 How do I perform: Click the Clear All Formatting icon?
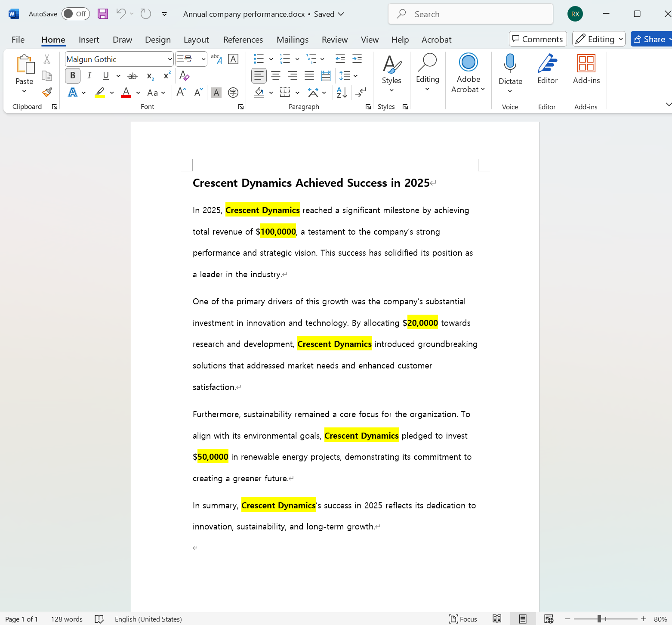(x=184, y=76)
